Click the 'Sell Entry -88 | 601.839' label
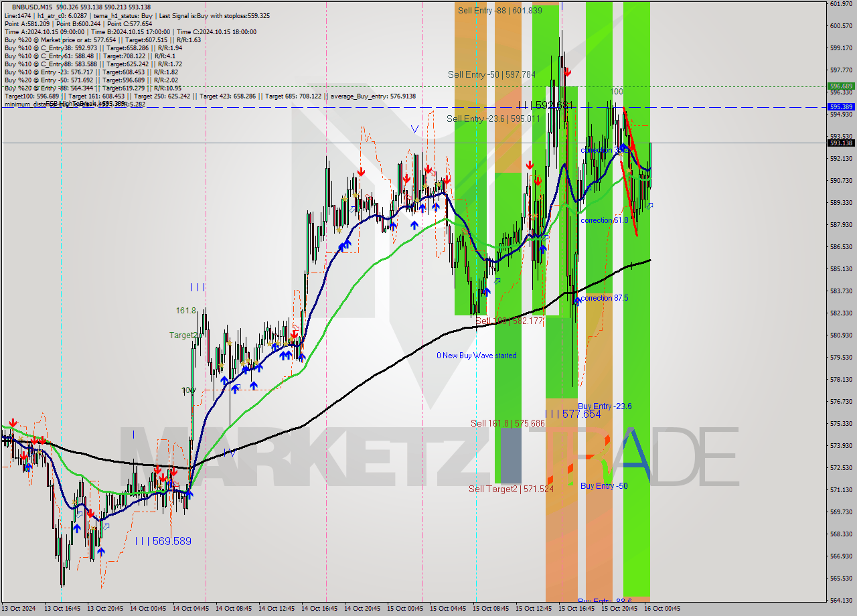Screen dimensions: 857x616 tap(499, 10)
